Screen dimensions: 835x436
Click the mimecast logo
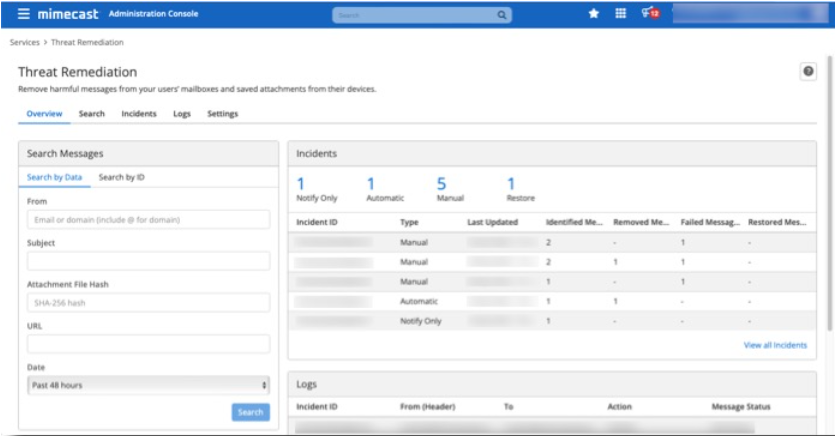pos(69,14)
